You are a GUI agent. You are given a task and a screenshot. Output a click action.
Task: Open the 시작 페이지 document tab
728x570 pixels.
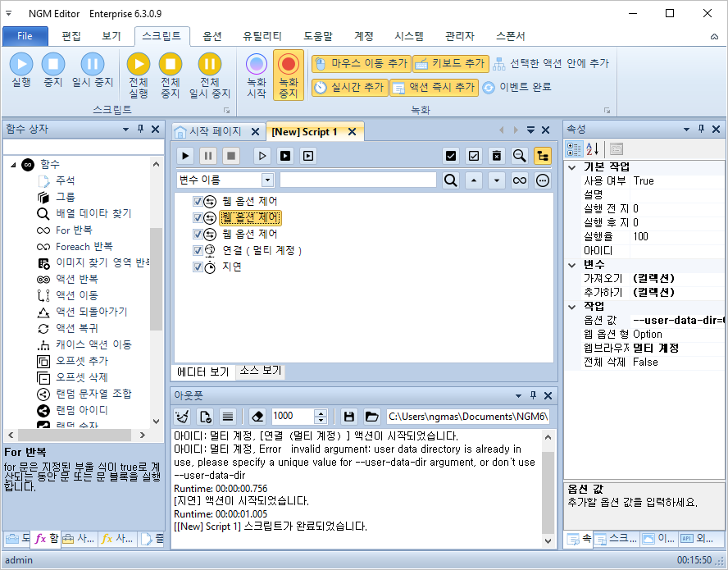click(x=214, y=132)
